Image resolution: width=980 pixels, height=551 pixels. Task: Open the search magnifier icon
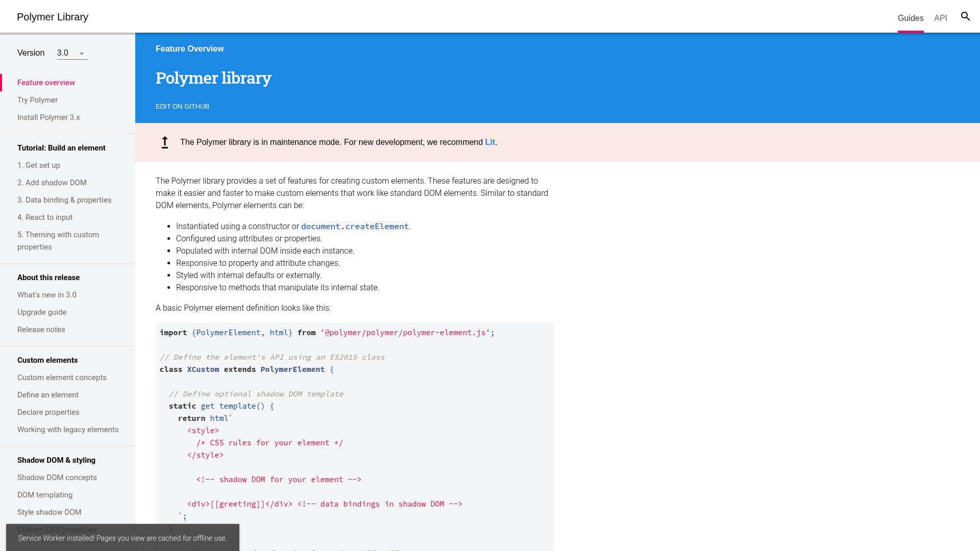(965, 16)
